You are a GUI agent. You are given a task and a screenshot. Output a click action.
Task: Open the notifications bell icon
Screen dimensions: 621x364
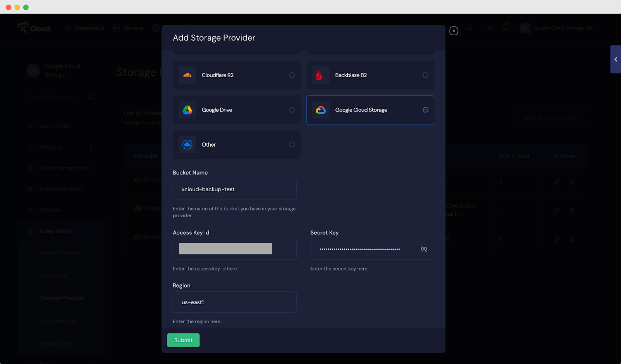point(504,28)
